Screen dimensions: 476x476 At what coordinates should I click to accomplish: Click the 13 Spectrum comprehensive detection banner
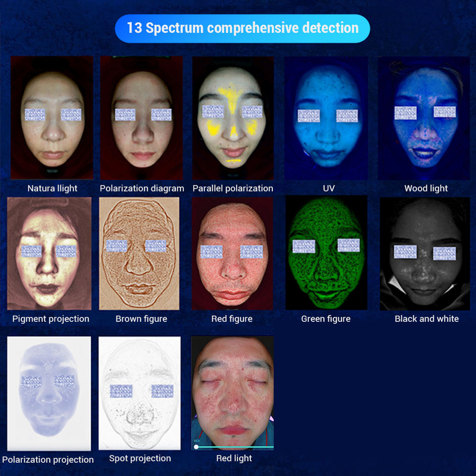pos(242,28)
